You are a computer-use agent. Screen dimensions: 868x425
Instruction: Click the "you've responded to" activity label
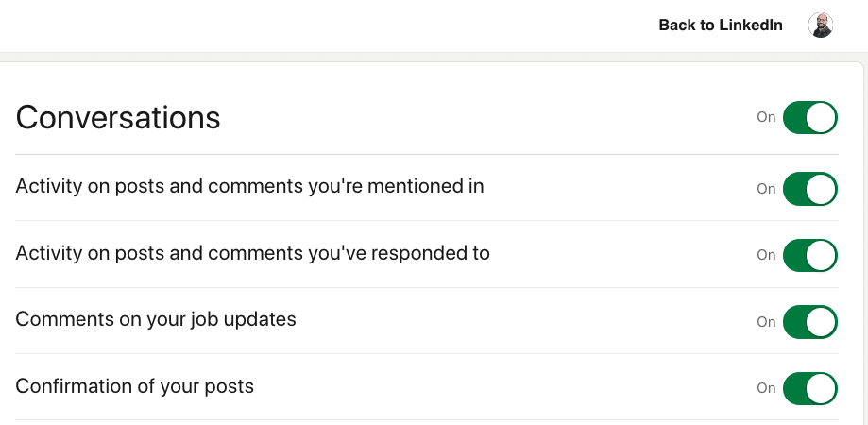point(252,253)
